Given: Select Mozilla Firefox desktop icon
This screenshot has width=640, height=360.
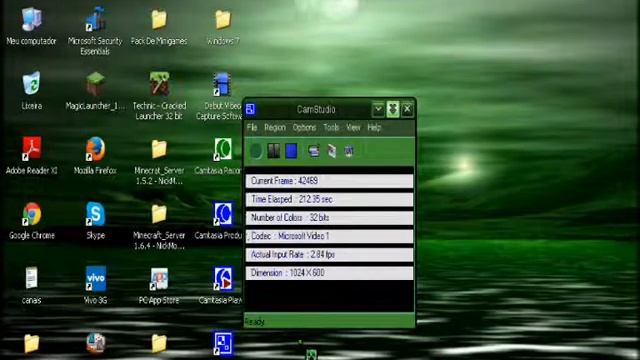Looking at the screenshot, I should [x=95, y=156].
